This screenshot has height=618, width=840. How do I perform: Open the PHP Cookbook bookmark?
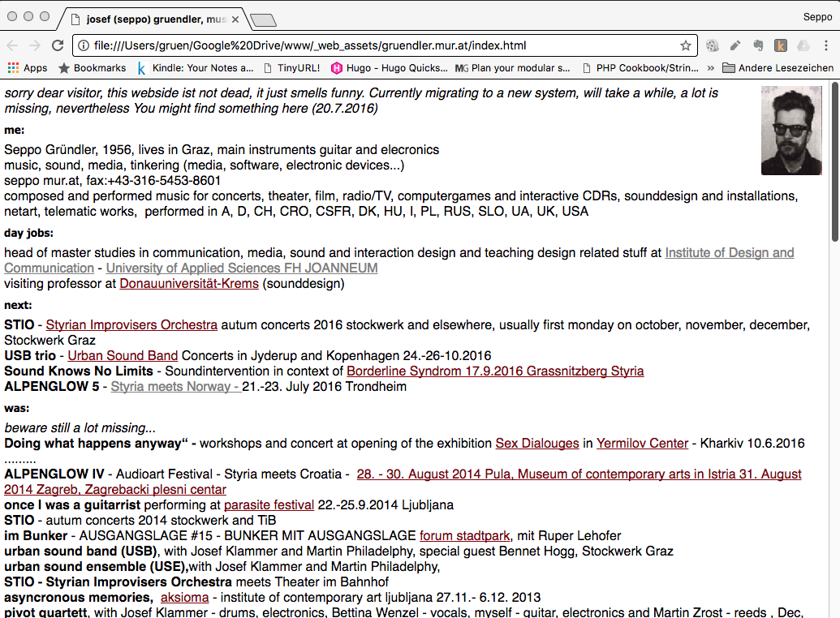(x=640, y=68)
